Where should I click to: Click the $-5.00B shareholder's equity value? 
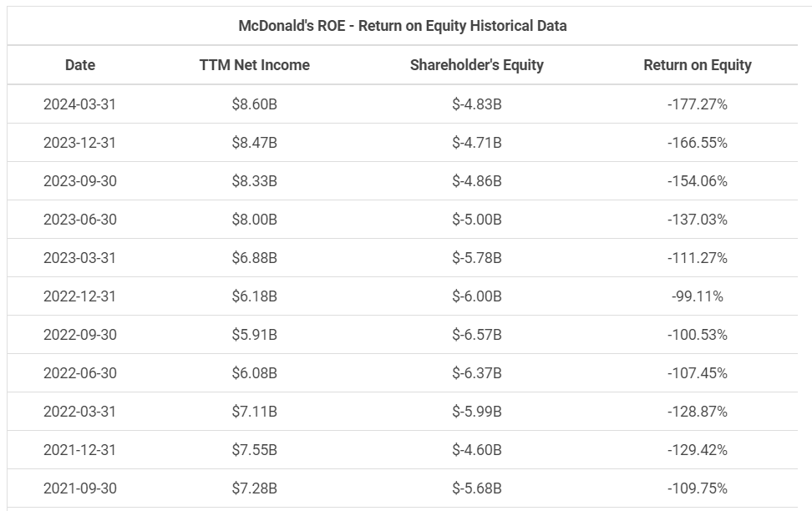pyautogui.click(x=476, y=220)
